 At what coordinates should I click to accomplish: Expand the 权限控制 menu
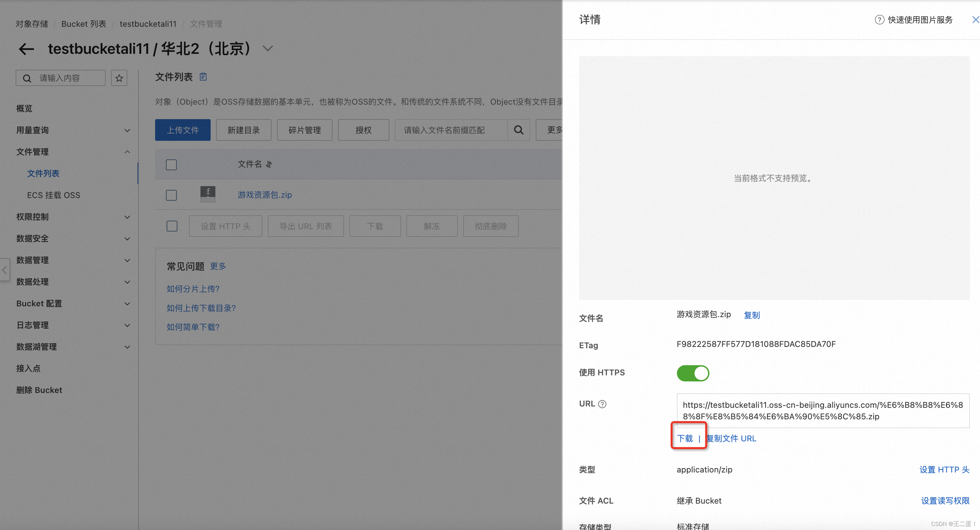click(127, 217)
